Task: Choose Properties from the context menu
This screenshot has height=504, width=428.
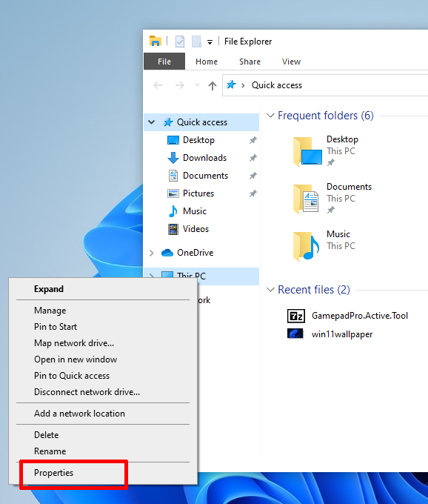Action: pyautogui.click(x=103, y=473)
